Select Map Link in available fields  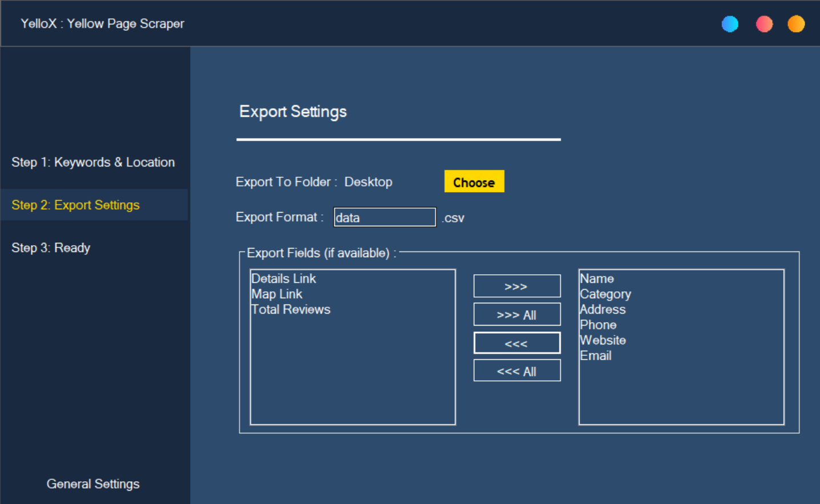(x=277, y=294)
